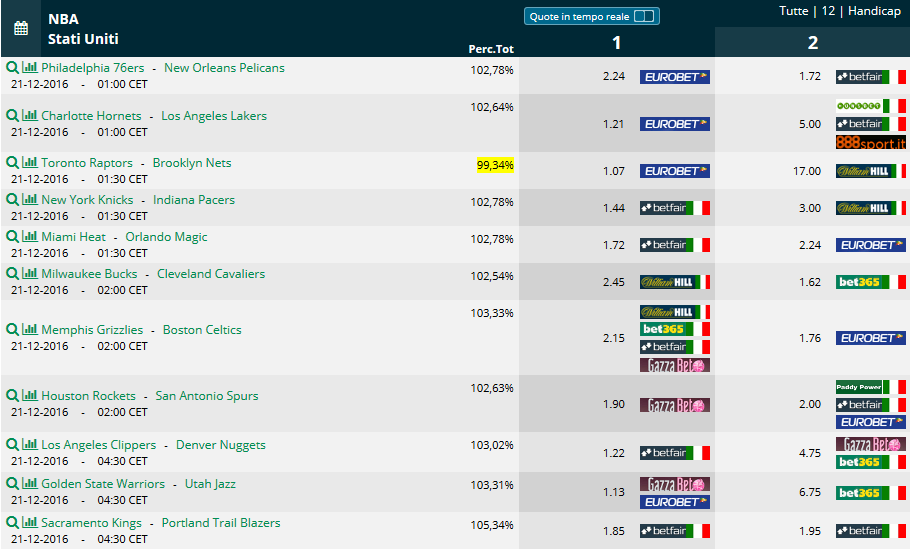Open stats chart for Los Angeles Clippers match
The height and width of the screenshot is (549, 910).
coord(30,445)
